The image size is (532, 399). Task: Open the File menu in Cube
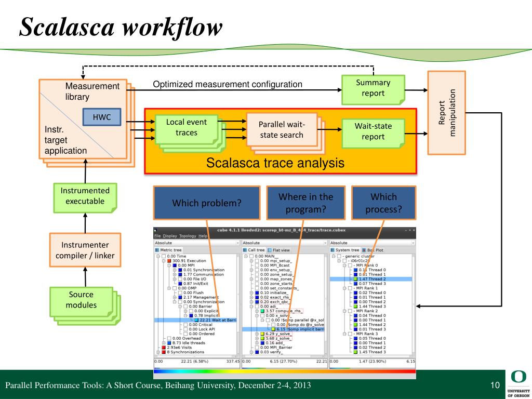[x=157, y=236]
